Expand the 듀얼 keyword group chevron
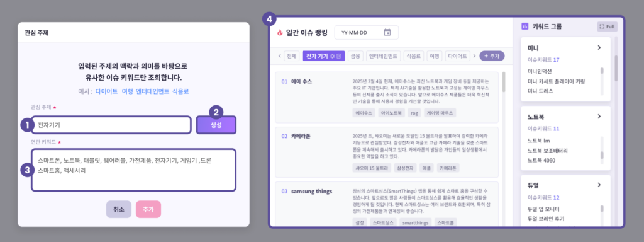Viewport: 644px width, 242px height. pos(599,185)
